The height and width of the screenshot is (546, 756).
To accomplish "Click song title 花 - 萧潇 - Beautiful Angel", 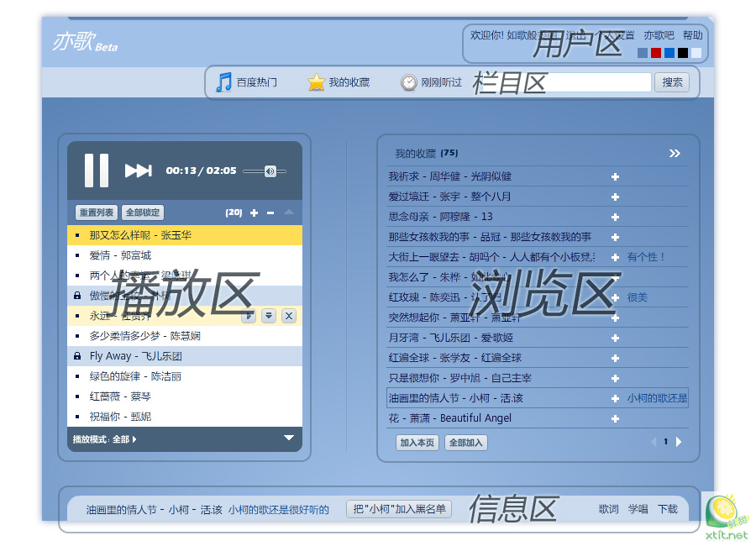I will point(450,418).
